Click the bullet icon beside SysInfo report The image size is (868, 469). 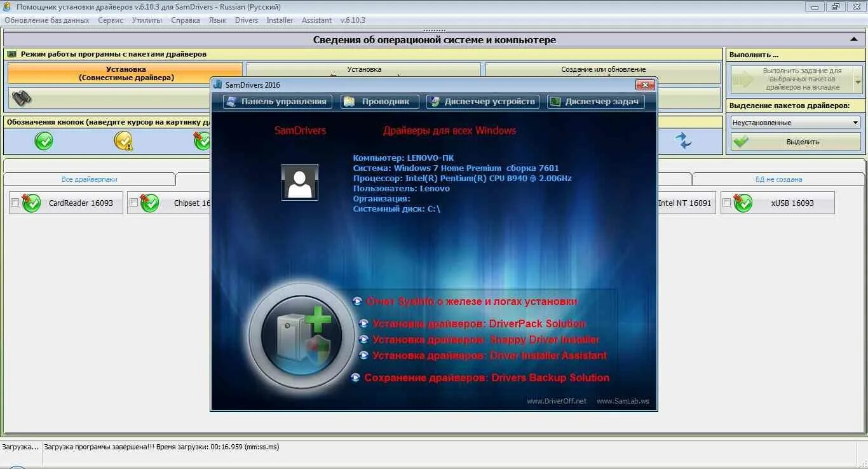coord(357,301)
